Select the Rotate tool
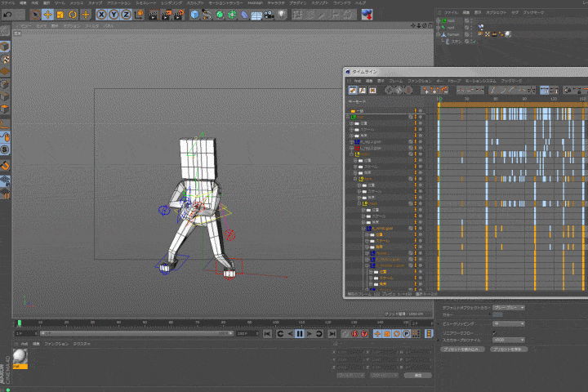Image resolution: width=588 pixels, height=392 pixels. tap(73, 15)
